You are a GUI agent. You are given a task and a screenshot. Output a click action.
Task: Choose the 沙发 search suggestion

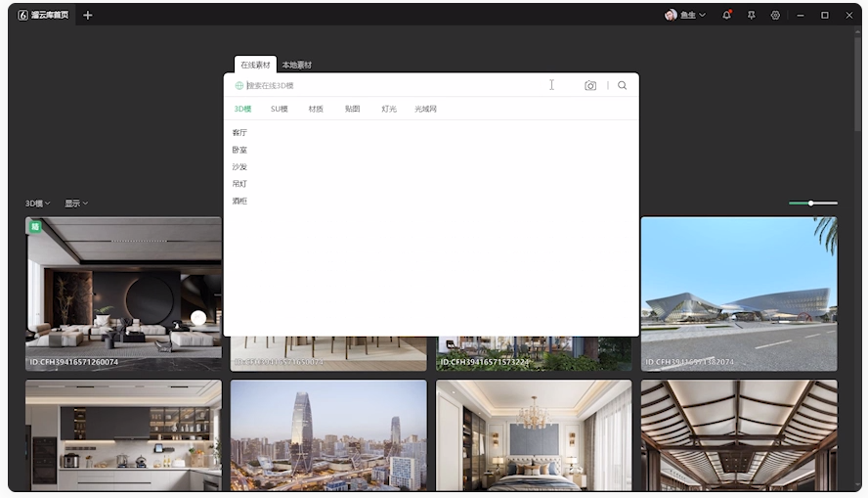click(x=240, y=167)
